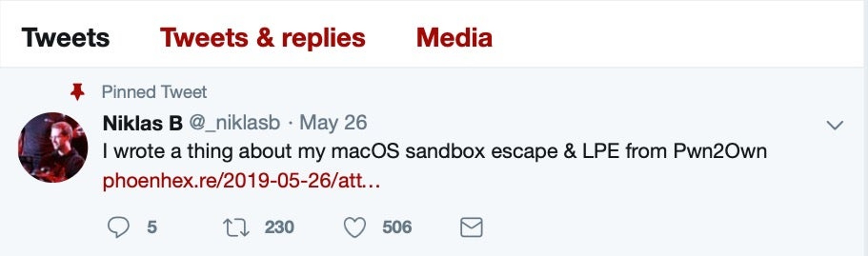Retweet using the retweet arrows icon
This screenshot has height=256, width=868.
click(236, 228)
